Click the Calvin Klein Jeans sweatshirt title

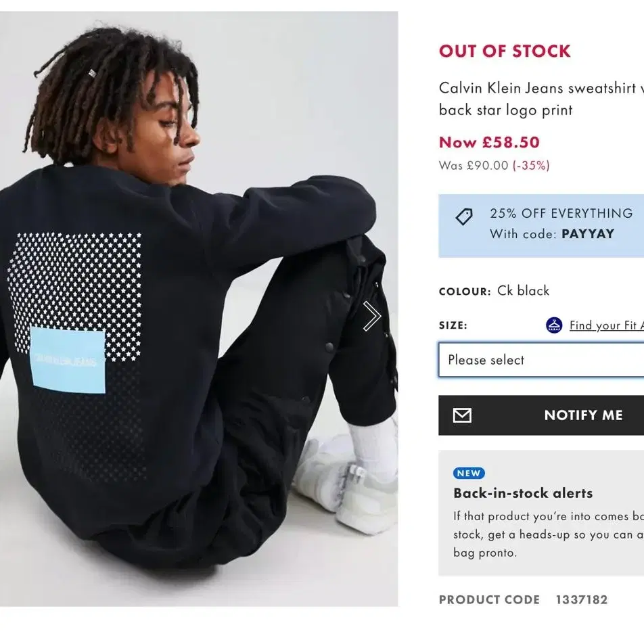click(541, 99)
